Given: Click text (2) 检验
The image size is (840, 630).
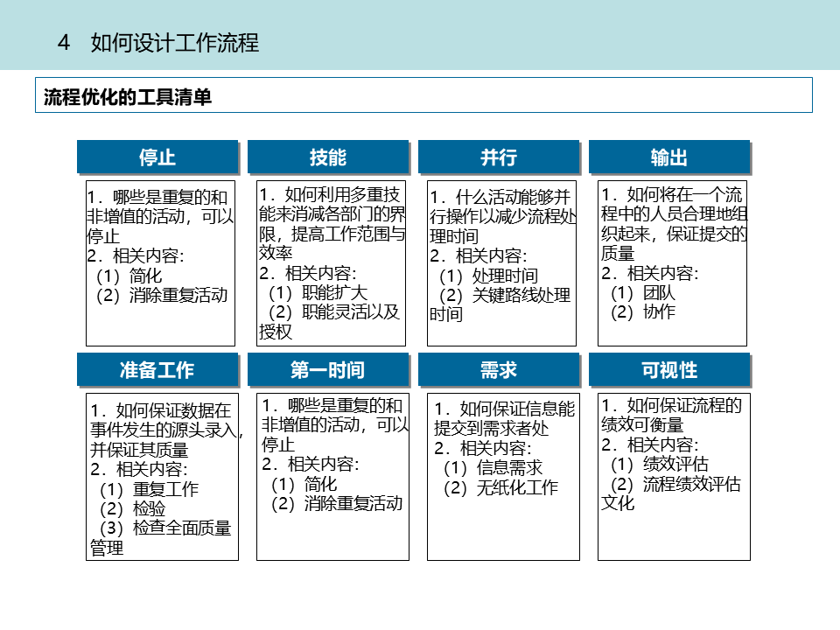Looking at the screenshot, I should [132, 508].
